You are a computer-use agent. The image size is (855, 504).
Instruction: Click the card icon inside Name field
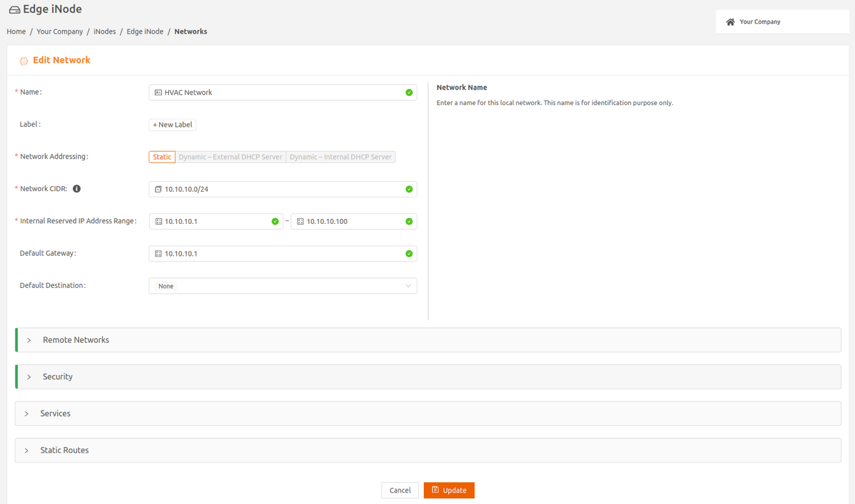tap(158, 93)
